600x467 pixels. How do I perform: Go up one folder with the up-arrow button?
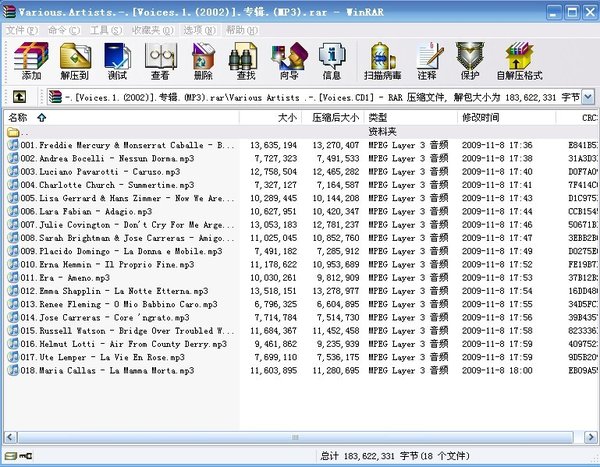[19, 97]
